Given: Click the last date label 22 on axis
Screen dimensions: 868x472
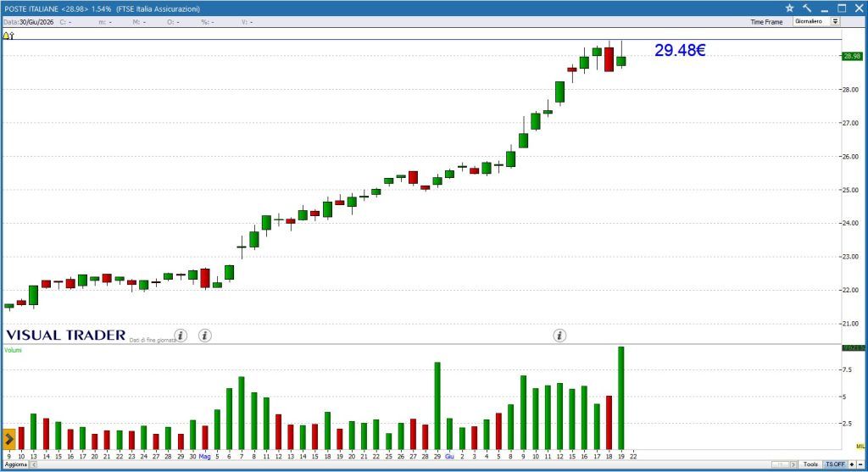Looking at the screenshot, I should [x=633, y=457].
